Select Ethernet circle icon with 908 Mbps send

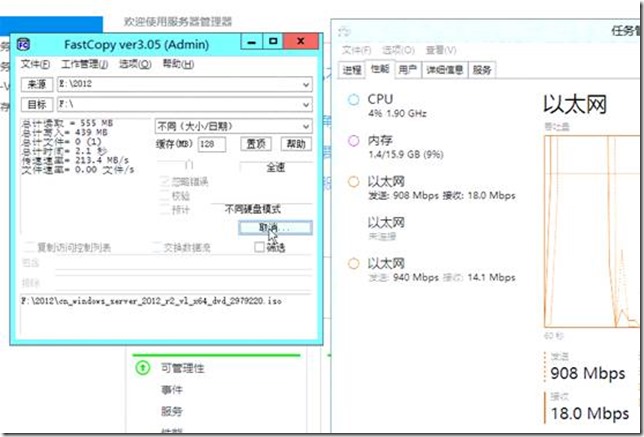[353, 182]
